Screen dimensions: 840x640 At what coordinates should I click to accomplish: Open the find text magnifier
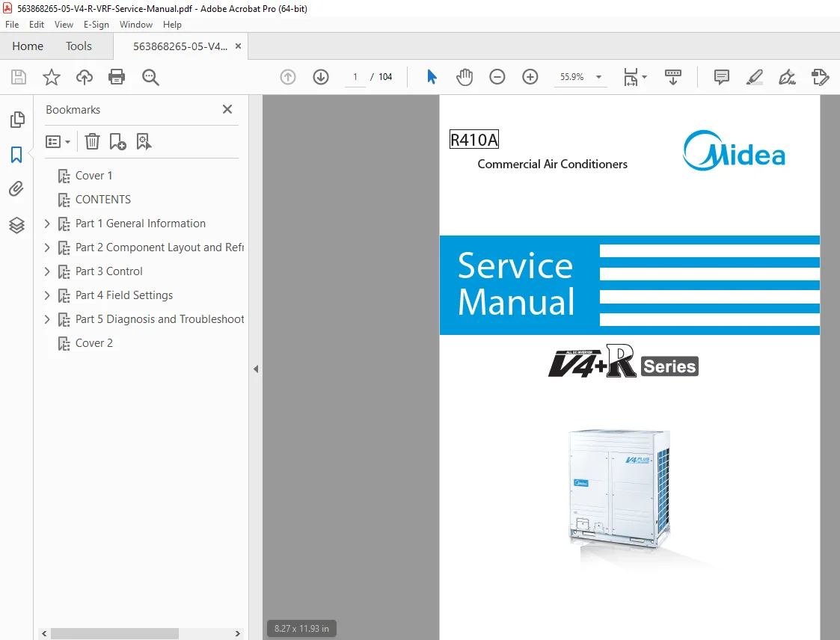pos(150,77)
